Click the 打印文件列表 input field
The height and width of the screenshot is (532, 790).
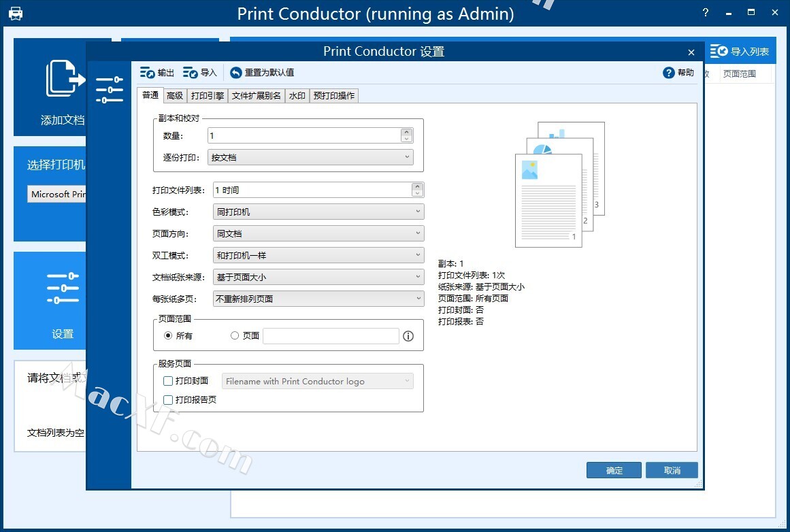312,190
